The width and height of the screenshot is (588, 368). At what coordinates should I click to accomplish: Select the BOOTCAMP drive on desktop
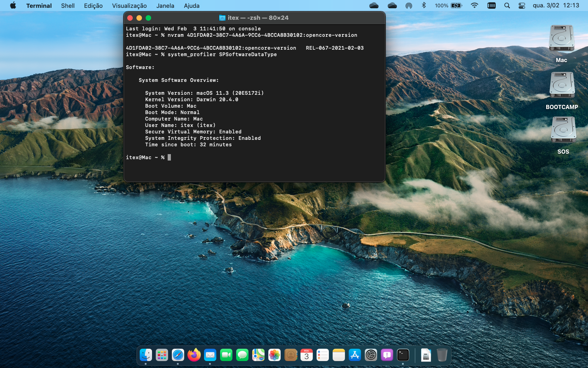point(562,86)
